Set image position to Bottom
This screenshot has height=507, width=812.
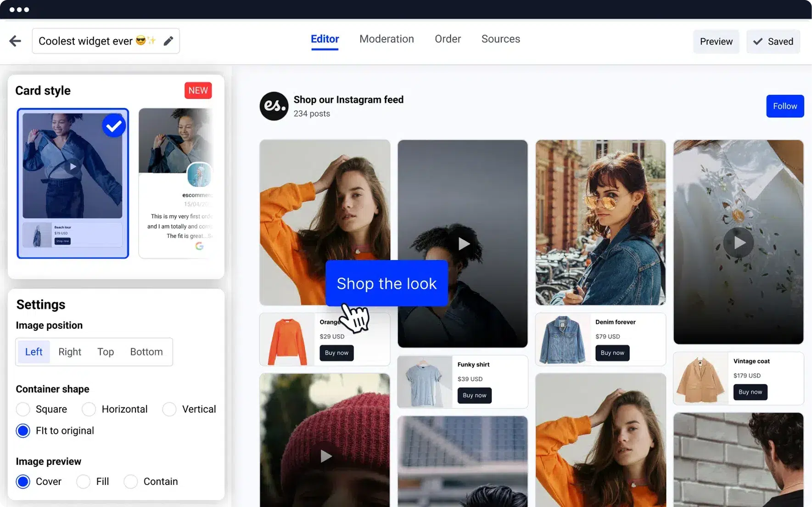(x=146, y=352)
